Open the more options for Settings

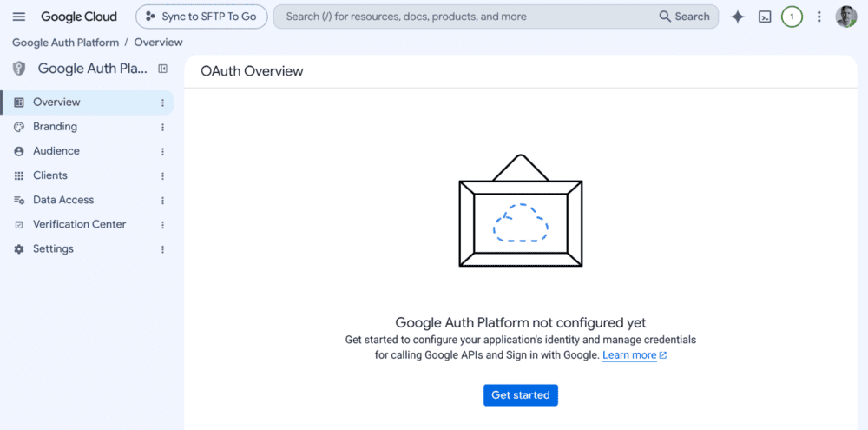(x=163, y=248)
